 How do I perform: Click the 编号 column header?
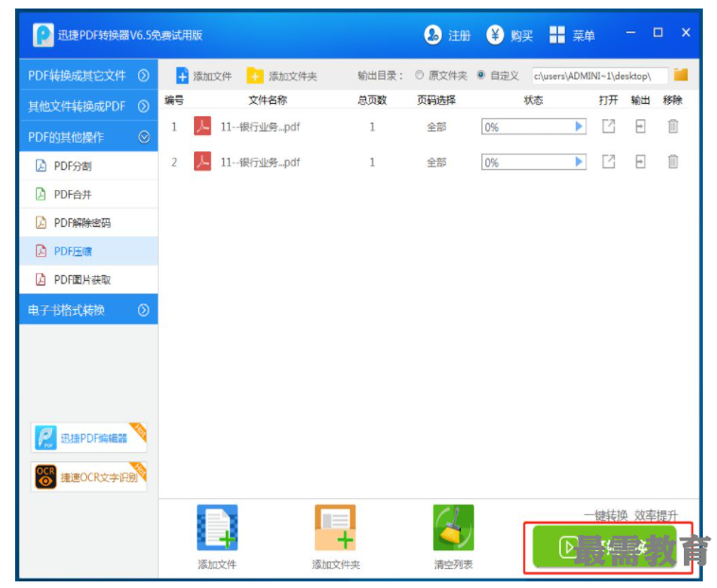pyautogui.click(x=174, y=100)
